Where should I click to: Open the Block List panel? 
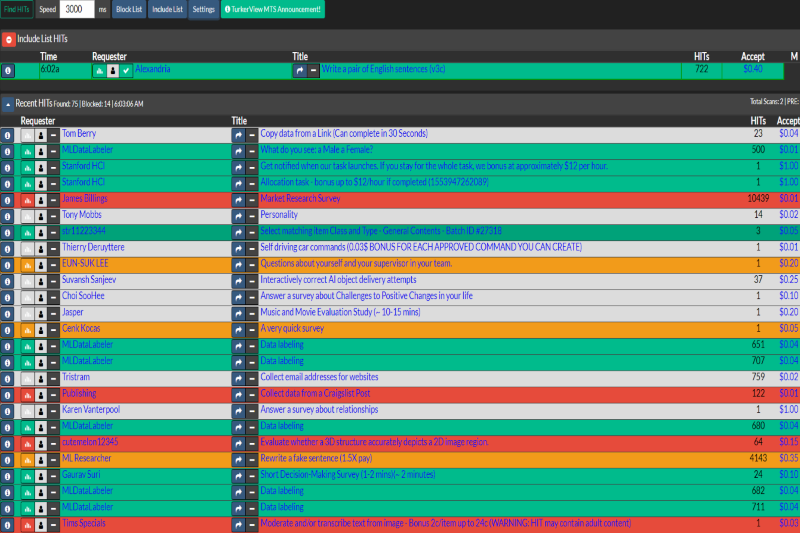click(128, 9)
